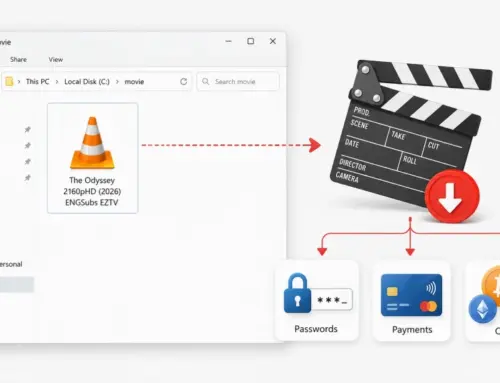Open the View tab in File Explorer
500x383 pixels.
[x=56, y=59]
